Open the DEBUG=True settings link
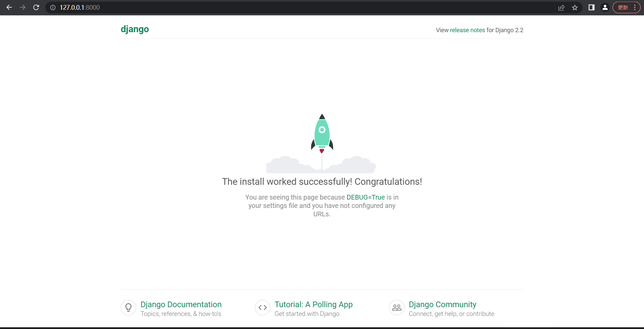644x329 pixels. click(x=366, y=197)
